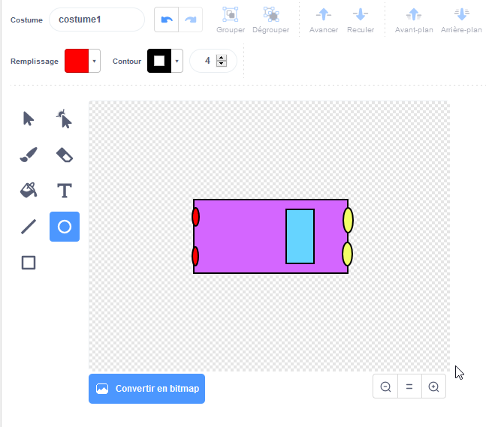Choose the Line tool

[29, 227]
